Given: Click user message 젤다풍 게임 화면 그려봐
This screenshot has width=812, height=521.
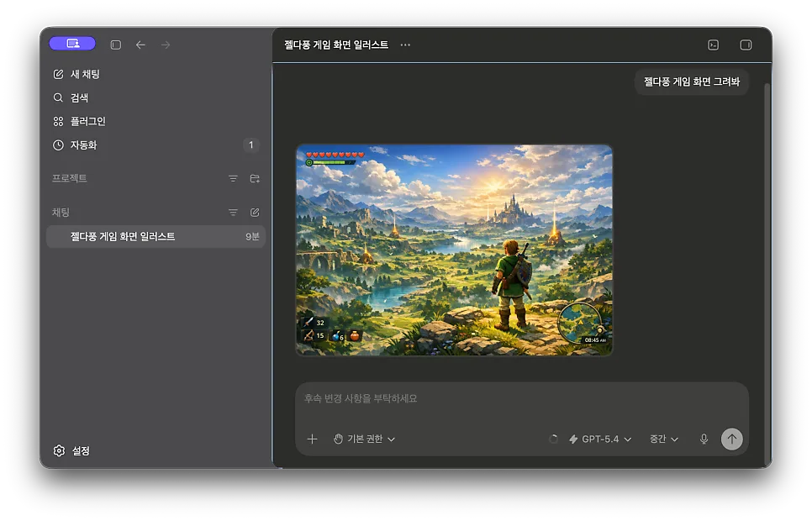Looking at the screenshot, I should pos(692,82).
